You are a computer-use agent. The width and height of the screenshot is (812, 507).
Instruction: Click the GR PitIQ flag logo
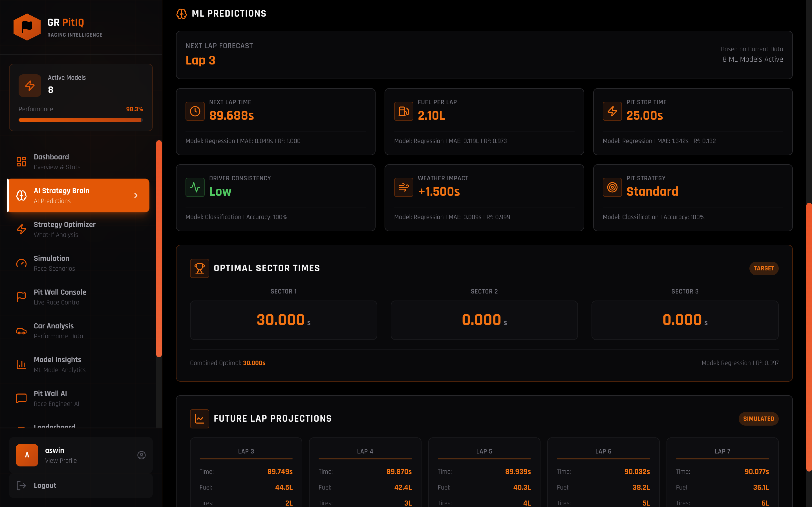[27, 27]
